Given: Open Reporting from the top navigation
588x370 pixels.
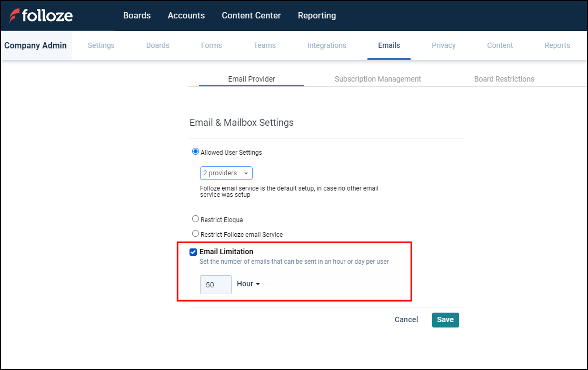Looking at the screenshot, I should 316,15.
